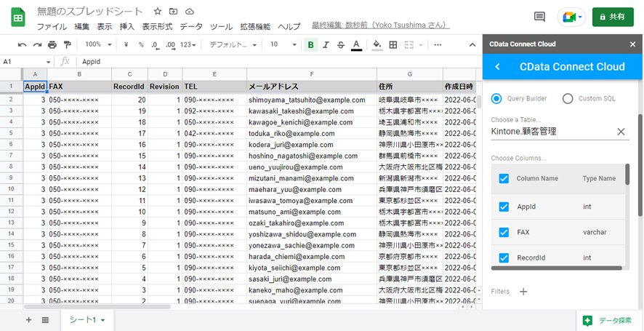Image resolution: width=644 pixels, height=331 pixels.
Task: Uncheck the RecordId column checkbox
Action: coord(504,258)
